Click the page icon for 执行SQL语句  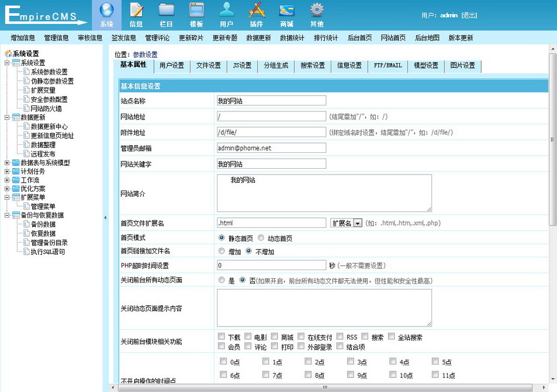(26, 251)
